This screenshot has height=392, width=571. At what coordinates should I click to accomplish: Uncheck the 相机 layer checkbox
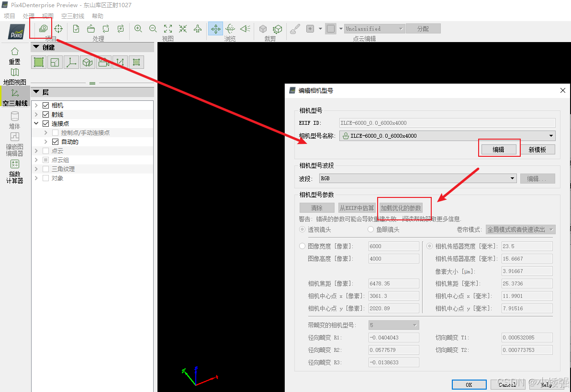45,106
